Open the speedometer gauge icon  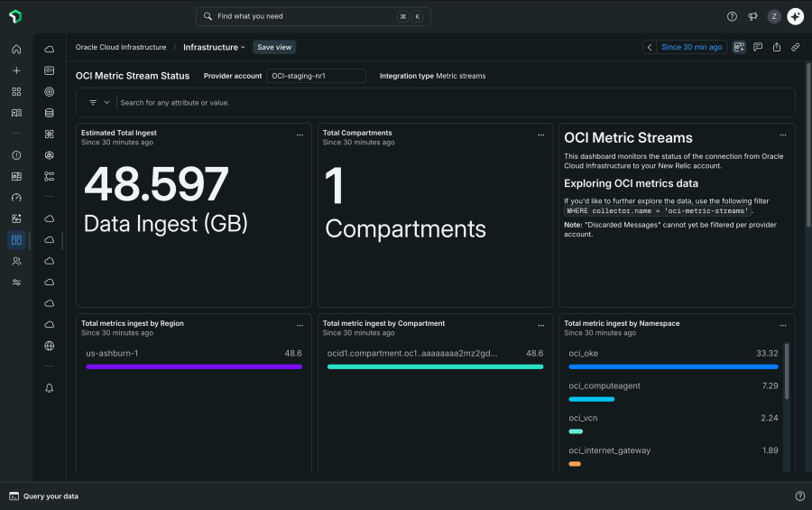(x=16, y=198)
